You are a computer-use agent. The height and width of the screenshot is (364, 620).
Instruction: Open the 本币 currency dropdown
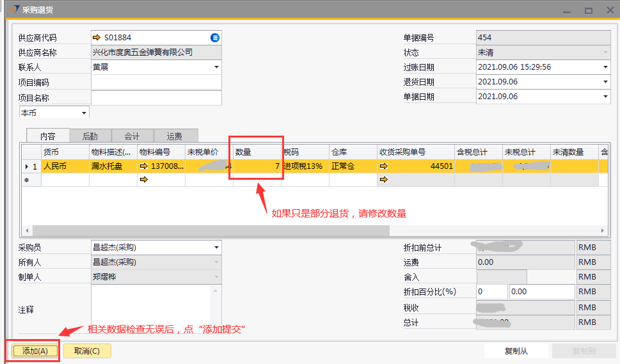click(x=83, y=113)
